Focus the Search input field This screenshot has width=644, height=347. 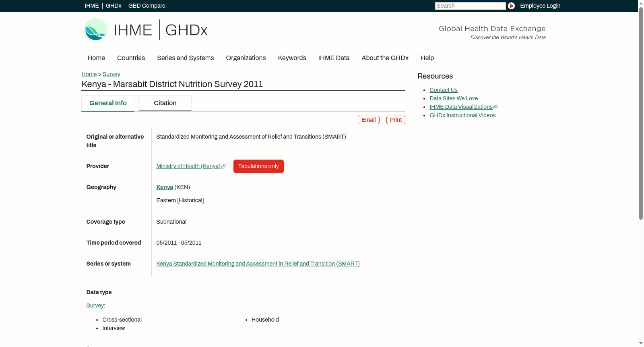click(x=470, y=6)
